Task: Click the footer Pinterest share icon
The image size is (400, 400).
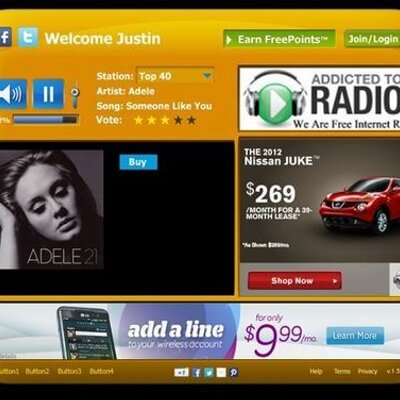Action: click(x=233, y=372)
